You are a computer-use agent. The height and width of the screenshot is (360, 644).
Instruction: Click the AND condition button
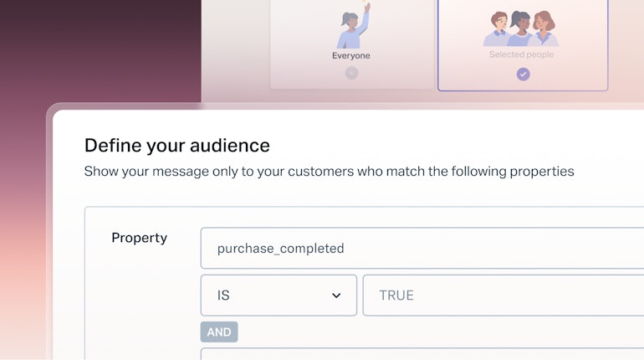pos(219,332)
